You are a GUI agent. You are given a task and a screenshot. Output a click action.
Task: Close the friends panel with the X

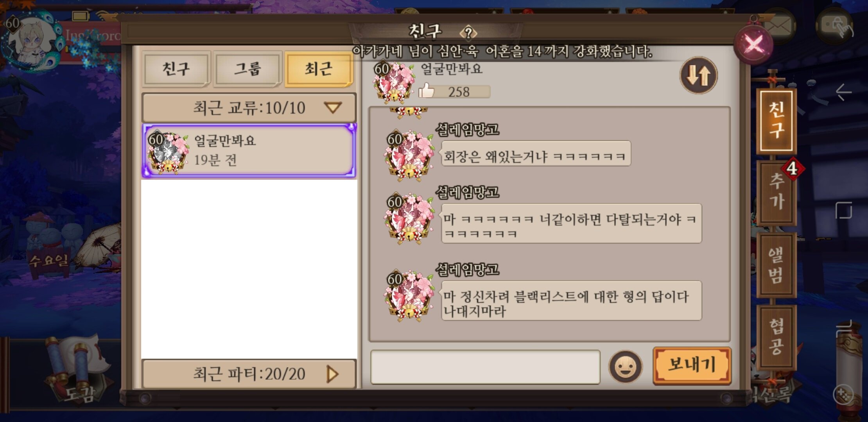[x=753, y=44]
